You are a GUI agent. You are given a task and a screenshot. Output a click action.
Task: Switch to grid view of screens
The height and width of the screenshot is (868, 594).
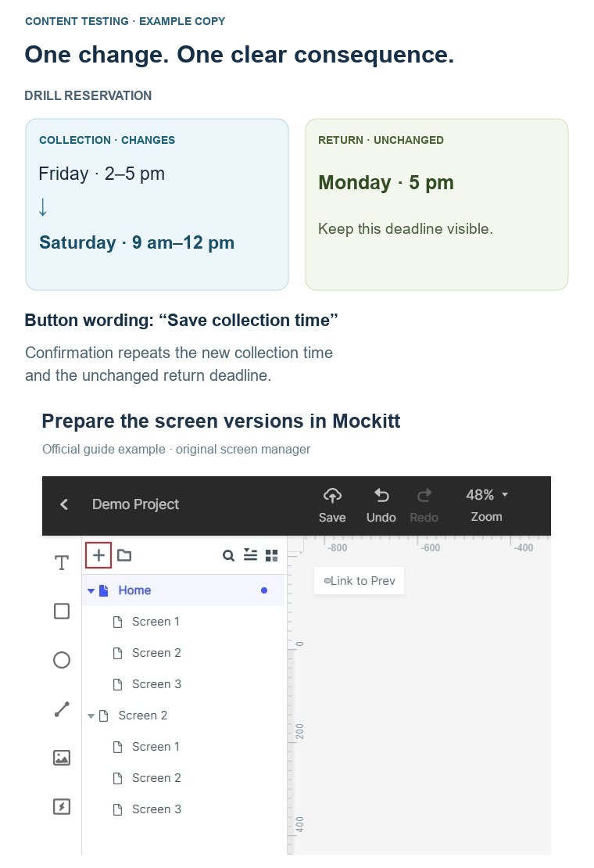[x=271, y=555]
